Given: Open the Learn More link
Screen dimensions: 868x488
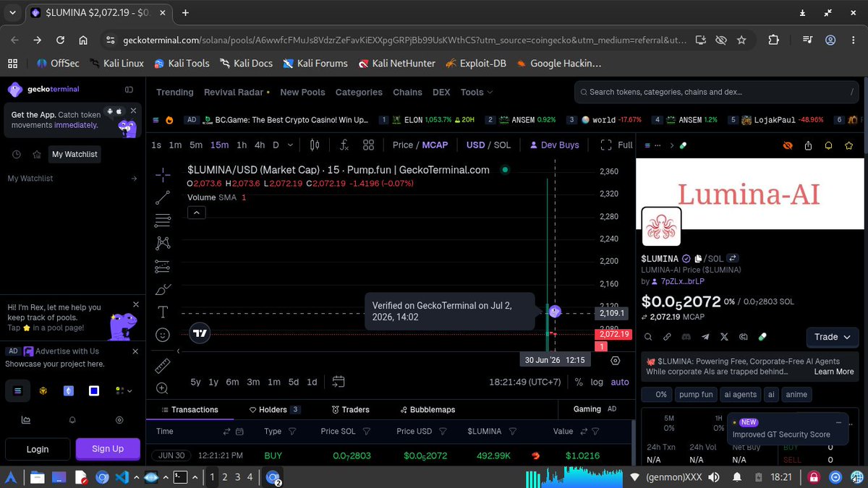Looking at the screenshot, I should click(x=834, y=372).
